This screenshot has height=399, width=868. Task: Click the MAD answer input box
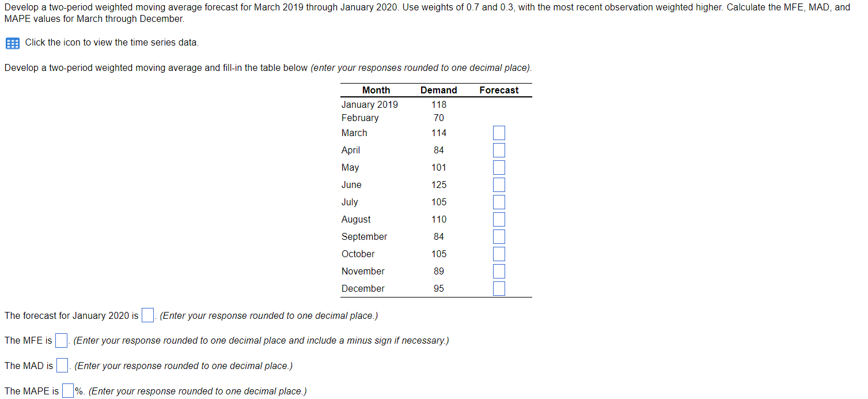(62, 365)
